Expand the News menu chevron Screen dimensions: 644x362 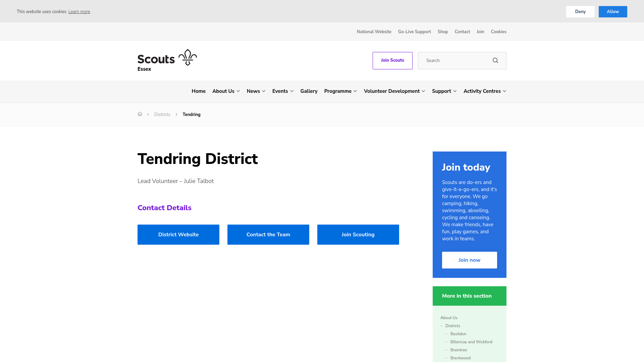[264, 91]
